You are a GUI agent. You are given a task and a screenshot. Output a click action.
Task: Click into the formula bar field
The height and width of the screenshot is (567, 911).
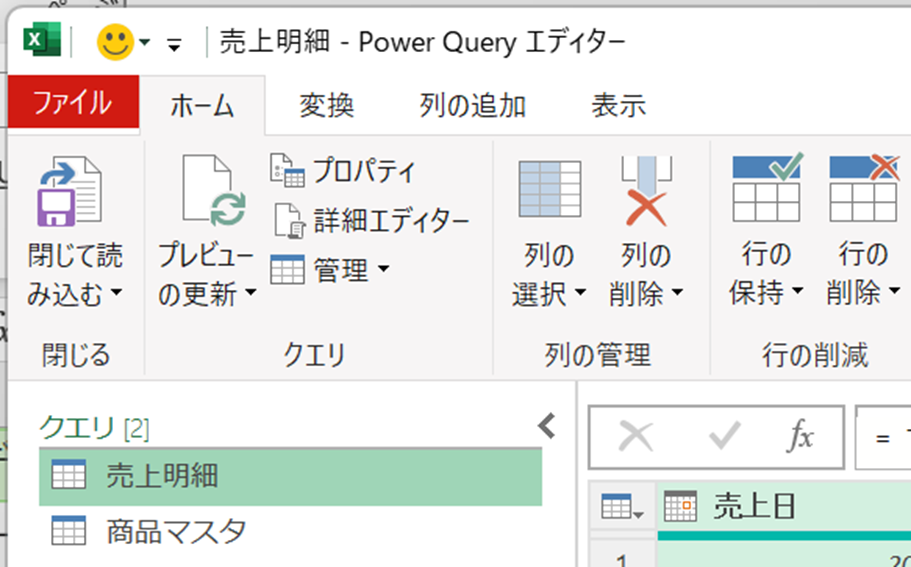click(883, 437)
